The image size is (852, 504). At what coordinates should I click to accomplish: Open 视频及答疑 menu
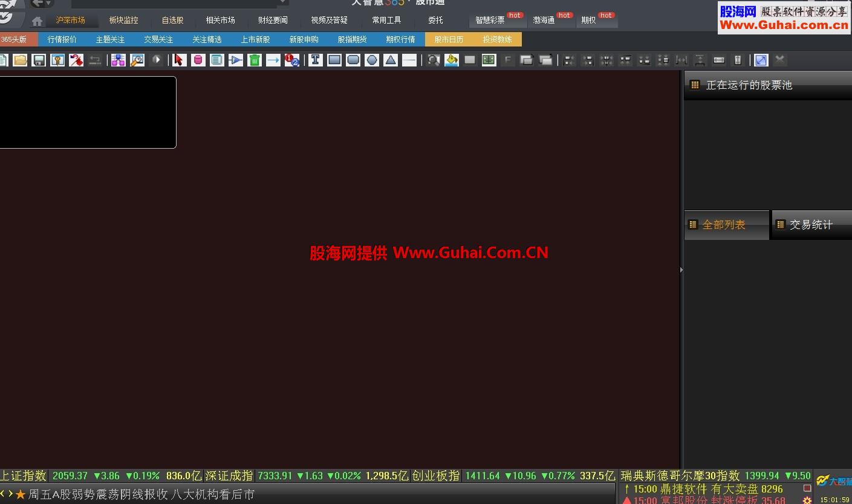[330, 20]
